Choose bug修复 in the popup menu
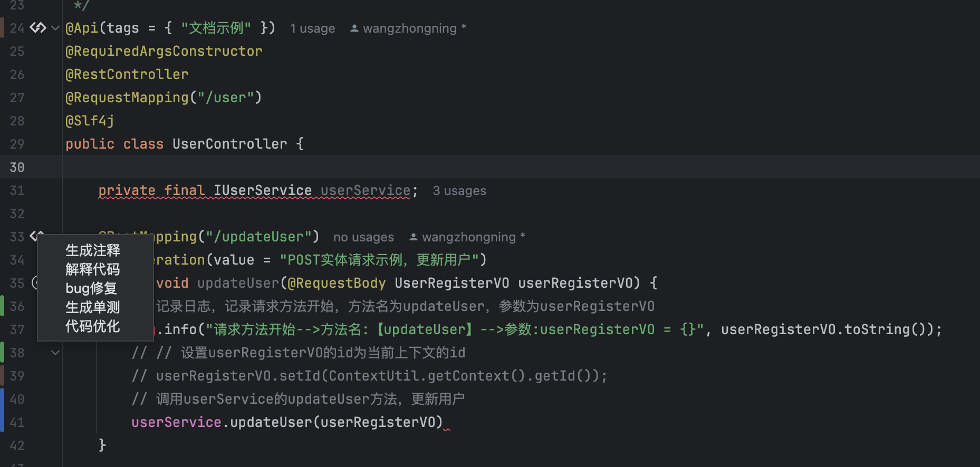Screen dimensions: 980x467 pos(91,288)
